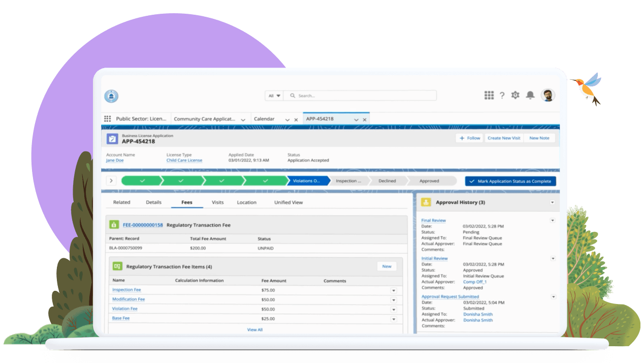Select the Violations path stage

[307, 180]
